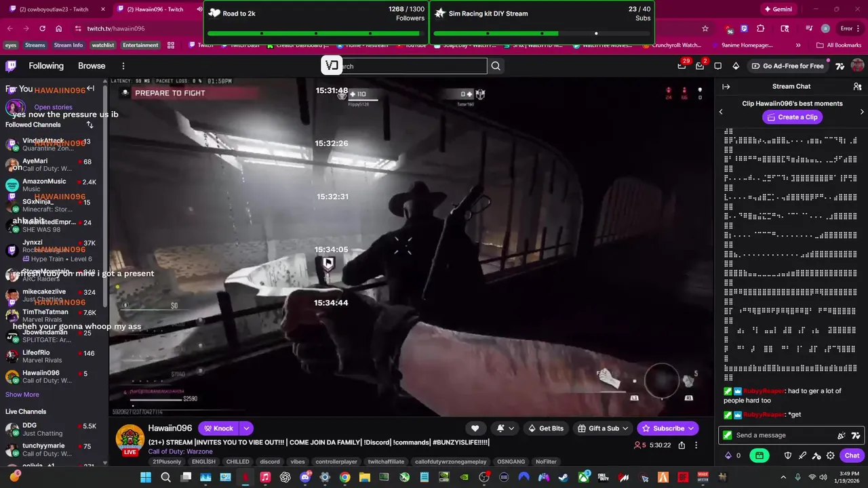Image resolution: width=868 pixels, height=488 pixels.
Task: Click the Create a Clip button
Action: (x=791, y=117)
